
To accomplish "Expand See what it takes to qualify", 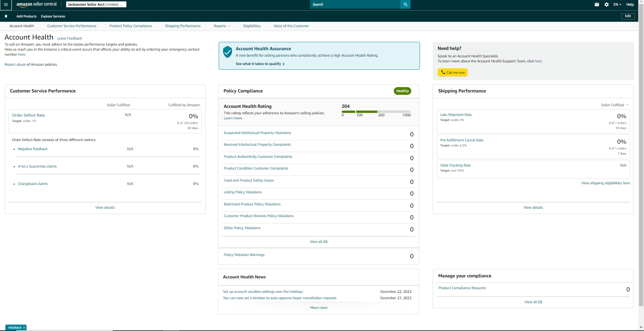I will click(260, 64).
